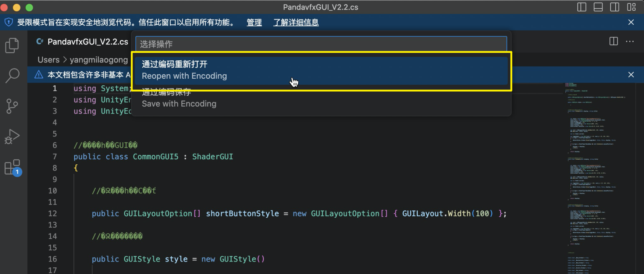Open the Extensions view with badge

[x=13, y=168]
